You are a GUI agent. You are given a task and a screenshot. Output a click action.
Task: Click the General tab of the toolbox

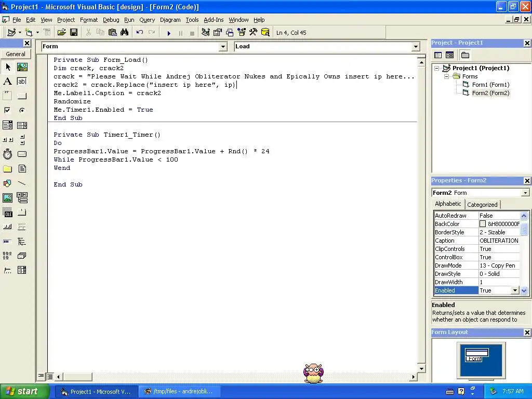tap(16, 54)
